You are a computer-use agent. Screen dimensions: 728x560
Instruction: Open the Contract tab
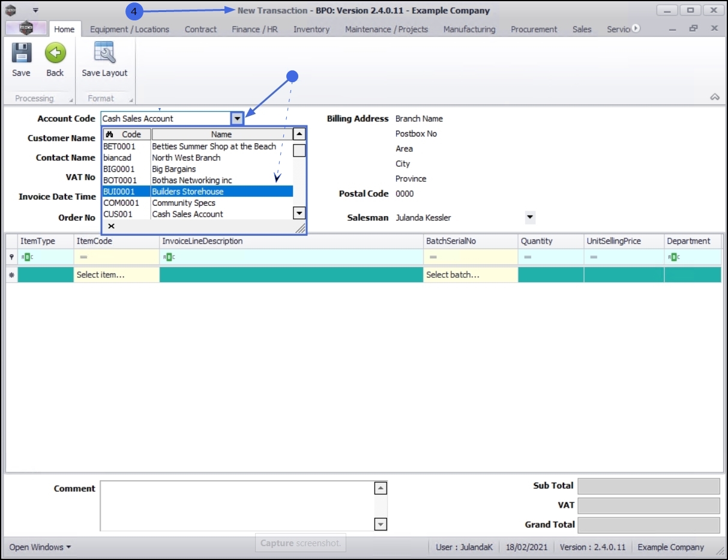(x=200, y=29)
